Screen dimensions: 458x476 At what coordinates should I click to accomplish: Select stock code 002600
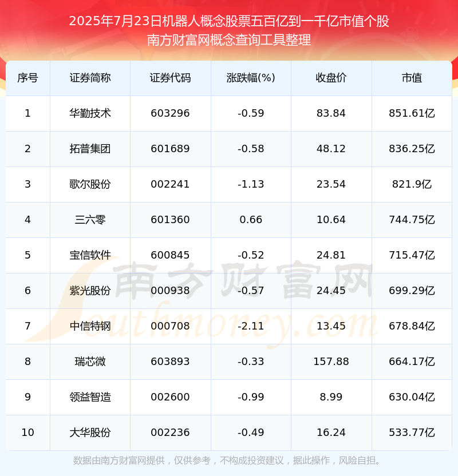[x=170, y=397]
